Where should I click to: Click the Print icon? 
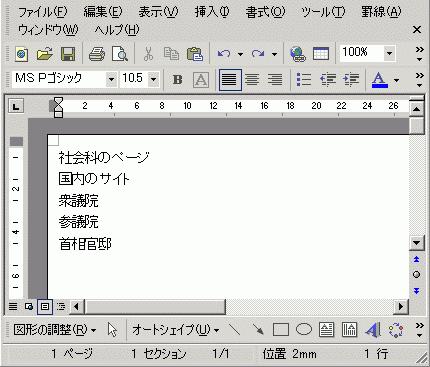[x=97, y=54]
